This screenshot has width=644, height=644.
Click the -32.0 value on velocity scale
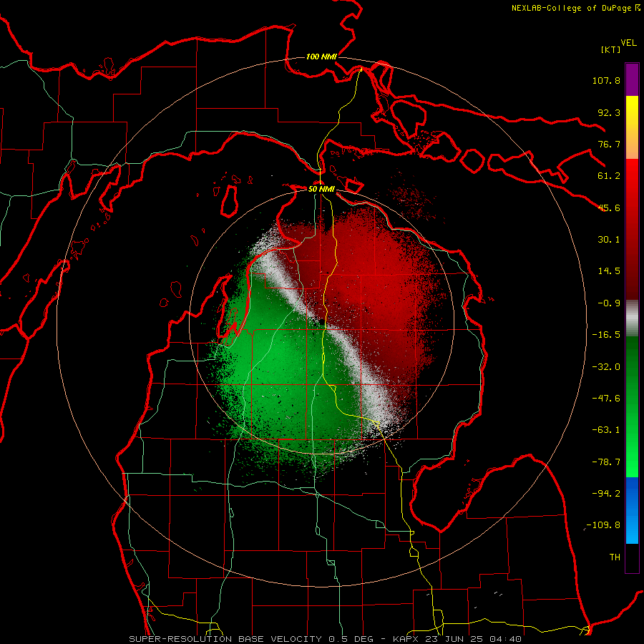(x=606, y=367)
